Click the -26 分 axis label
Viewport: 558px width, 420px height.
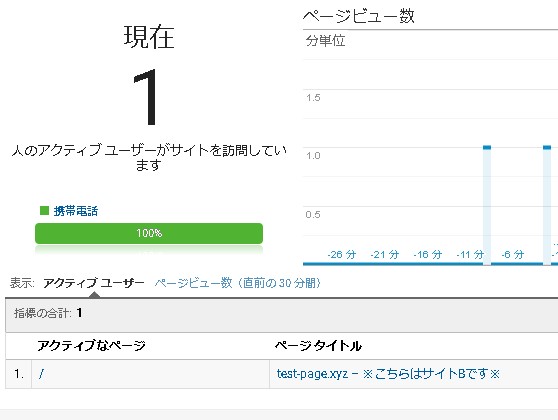click(342, 254)
